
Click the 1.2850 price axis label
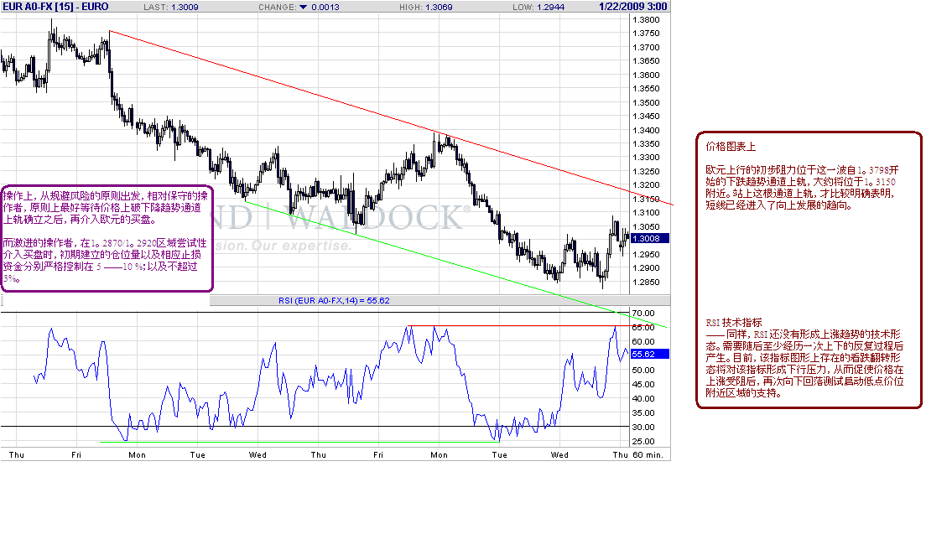pyautogui.click(x=646, y=282)
